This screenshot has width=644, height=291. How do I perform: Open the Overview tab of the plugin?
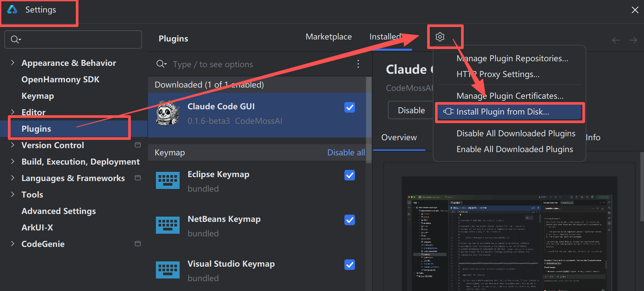point(399,137)
